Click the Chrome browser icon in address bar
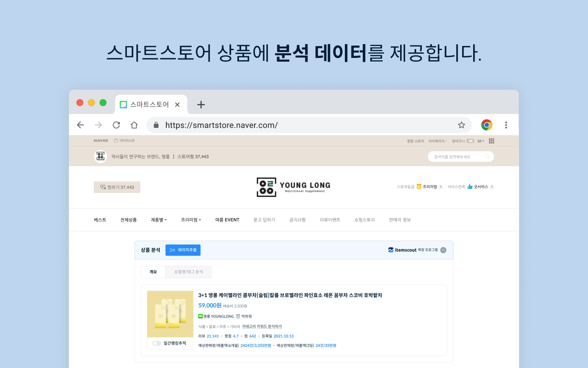This screenshot has height=368, width=588. pyautogui.click(x=486, y=125)
